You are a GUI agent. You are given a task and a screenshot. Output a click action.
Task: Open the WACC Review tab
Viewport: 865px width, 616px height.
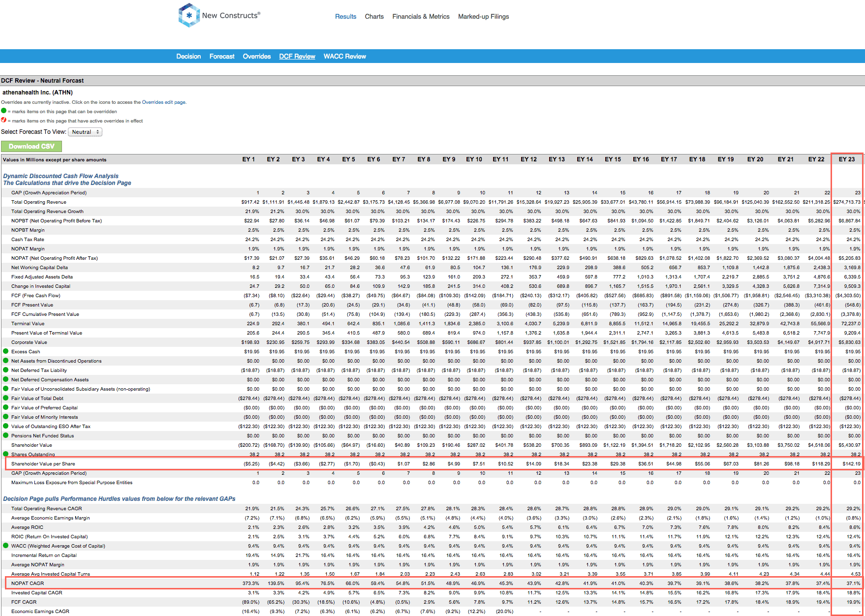click(x=344, y=56)
